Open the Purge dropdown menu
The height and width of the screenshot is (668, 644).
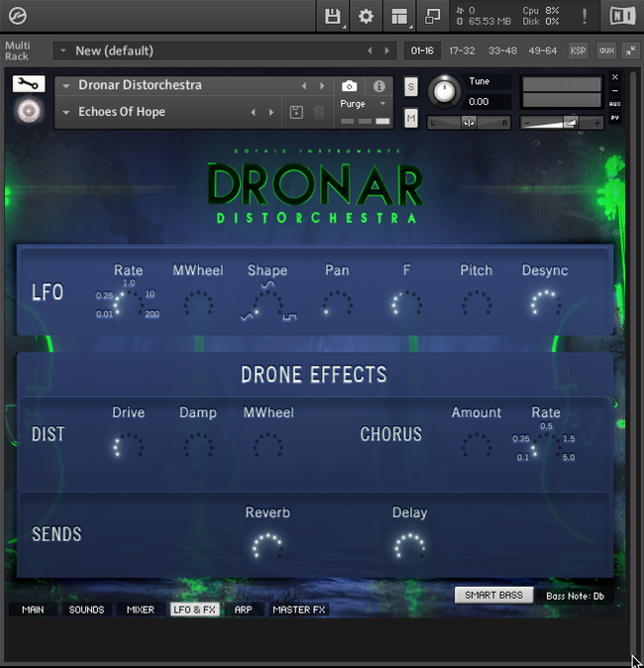363,103
